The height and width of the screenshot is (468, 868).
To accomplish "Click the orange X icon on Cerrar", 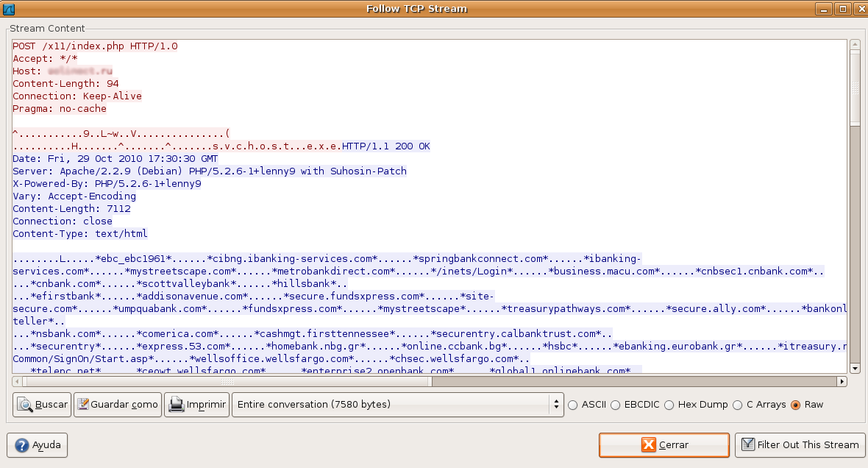I will (x=648, y=445).
